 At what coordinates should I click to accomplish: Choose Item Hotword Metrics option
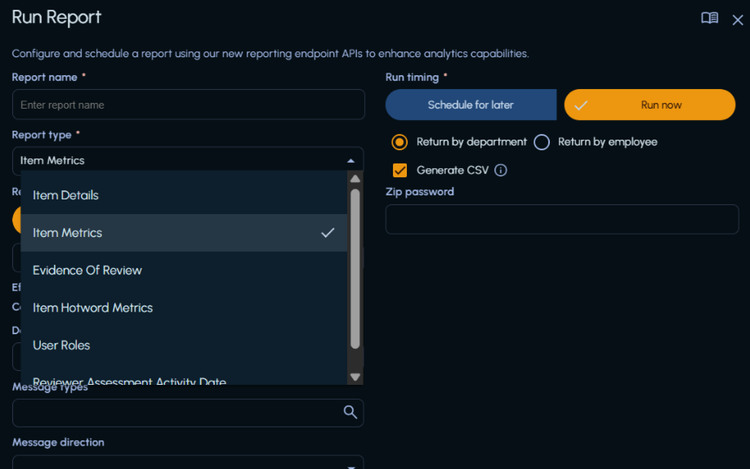pyautogui.click(x=184, y=307)
